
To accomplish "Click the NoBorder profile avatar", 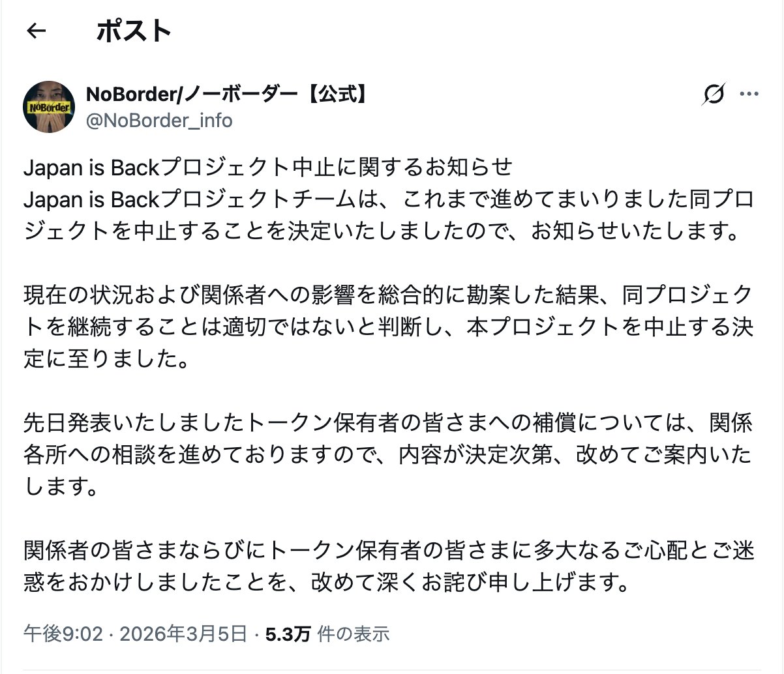I will click(49, 107).
